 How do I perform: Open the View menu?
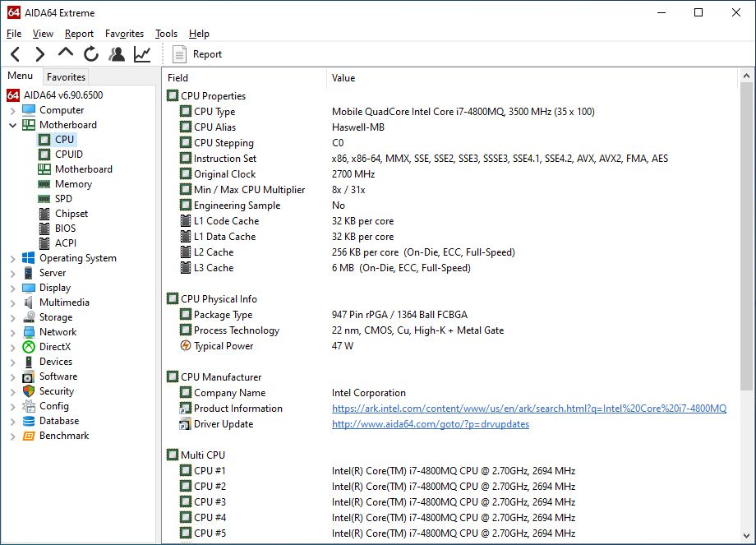coord(43,33)
